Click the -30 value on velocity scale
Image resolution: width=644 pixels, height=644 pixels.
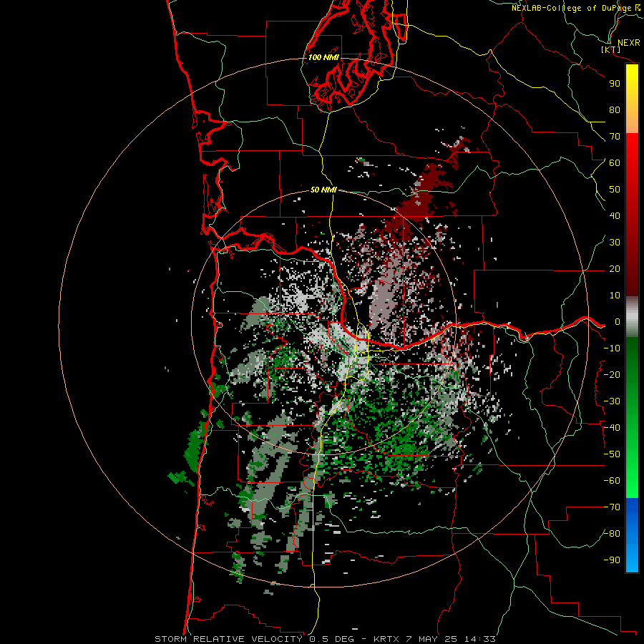pyautogui.click(x=612, y=401)
